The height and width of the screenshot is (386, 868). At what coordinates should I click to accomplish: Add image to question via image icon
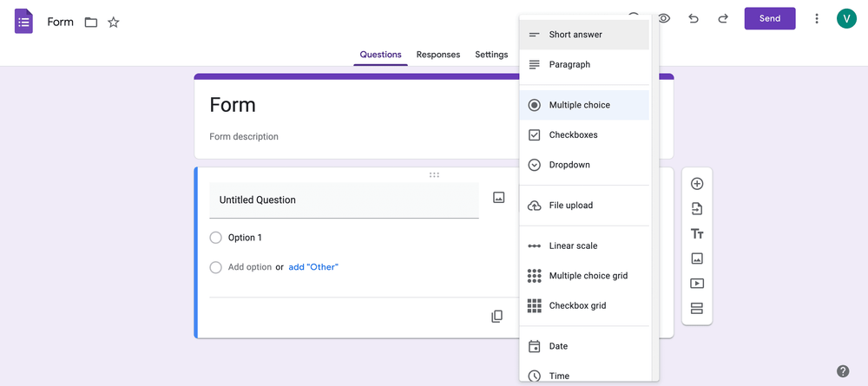[x=499, y=198]
